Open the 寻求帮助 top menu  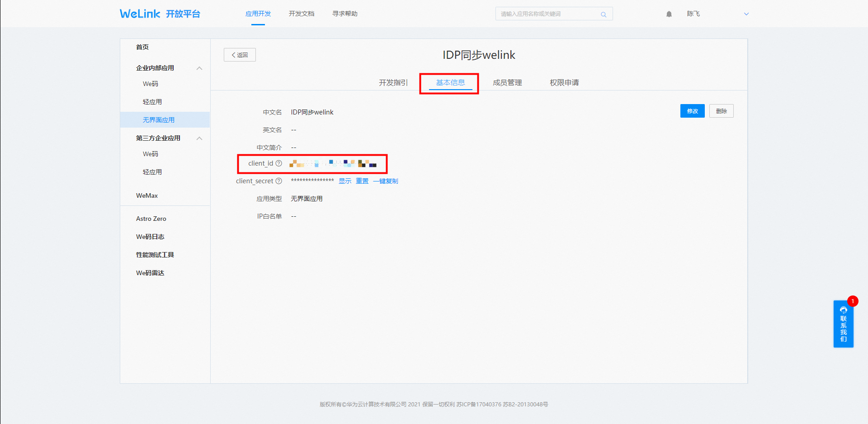[x=345, y=14]
